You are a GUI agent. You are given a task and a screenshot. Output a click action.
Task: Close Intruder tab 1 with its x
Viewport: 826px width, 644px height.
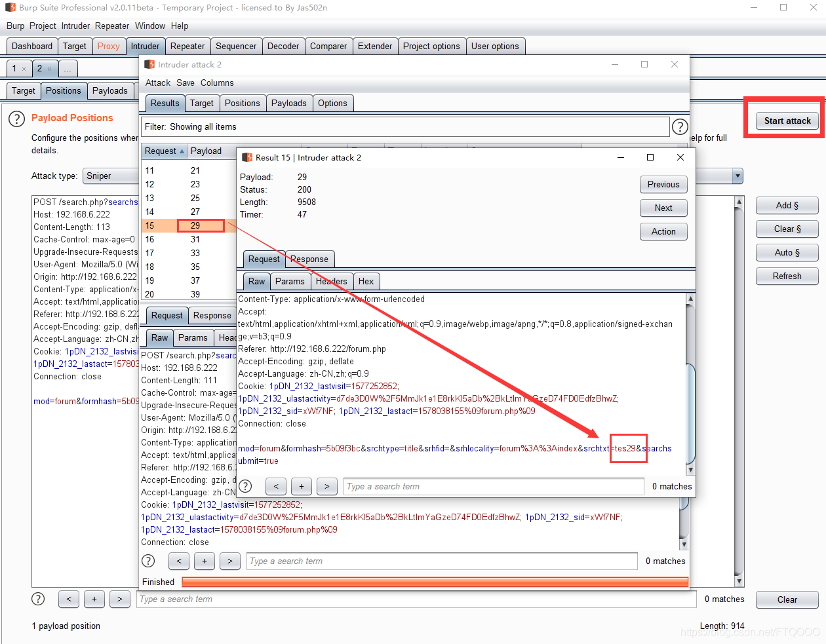tap(24, 69)
